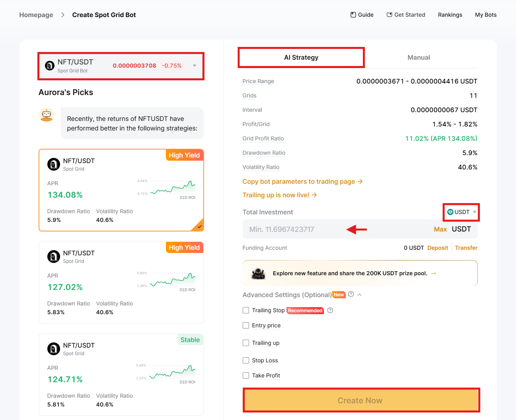Open the help tooltip next to Advanced Settings
Image resolution: width=516 pixels, height=420 pixels.
350,294
